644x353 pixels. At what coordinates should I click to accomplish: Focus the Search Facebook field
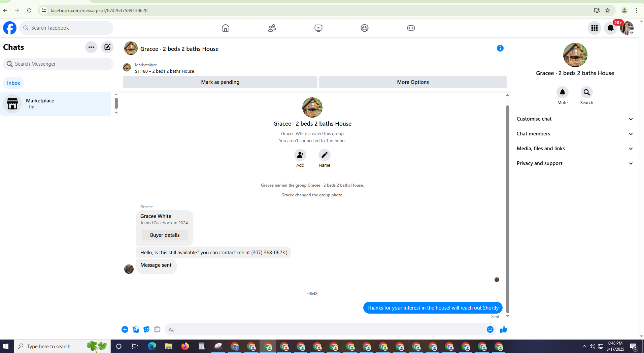tap(66, 28)
